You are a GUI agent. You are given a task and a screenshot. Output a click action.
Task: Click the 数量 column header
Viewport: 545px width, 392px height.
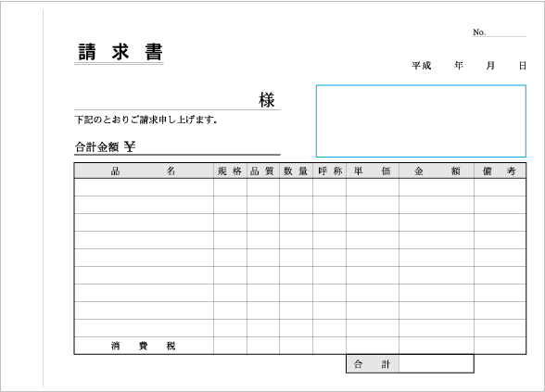click(x=296, y=171)
